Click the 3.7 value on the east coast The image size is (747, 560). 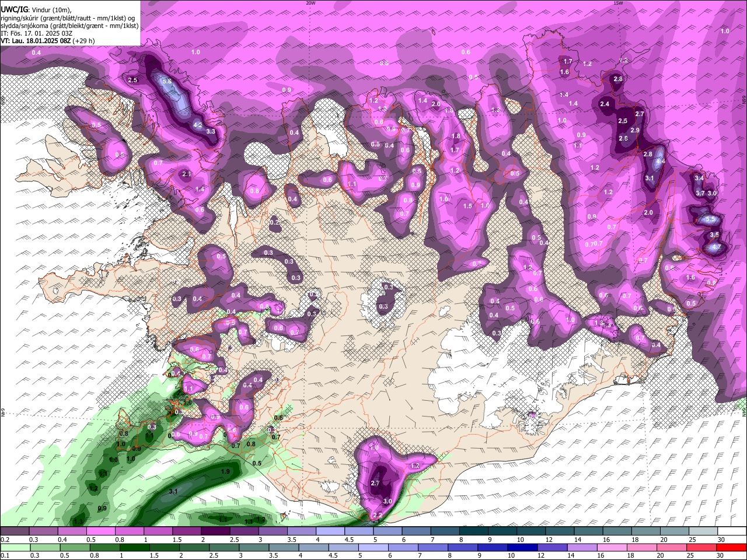coord(701,193)
